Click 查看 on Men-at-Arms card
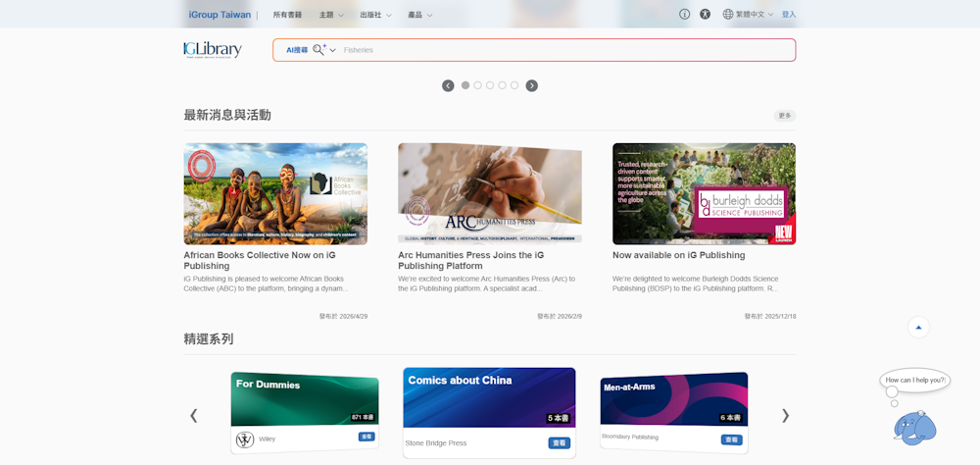Viewport: 980px width, 465px height. 731,439
